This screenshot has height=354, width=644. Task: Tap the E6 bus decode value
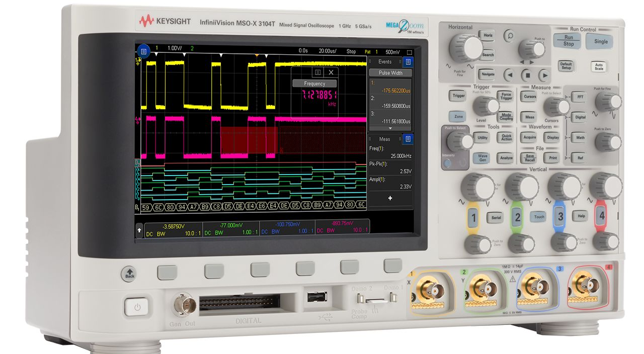point(262,206)
